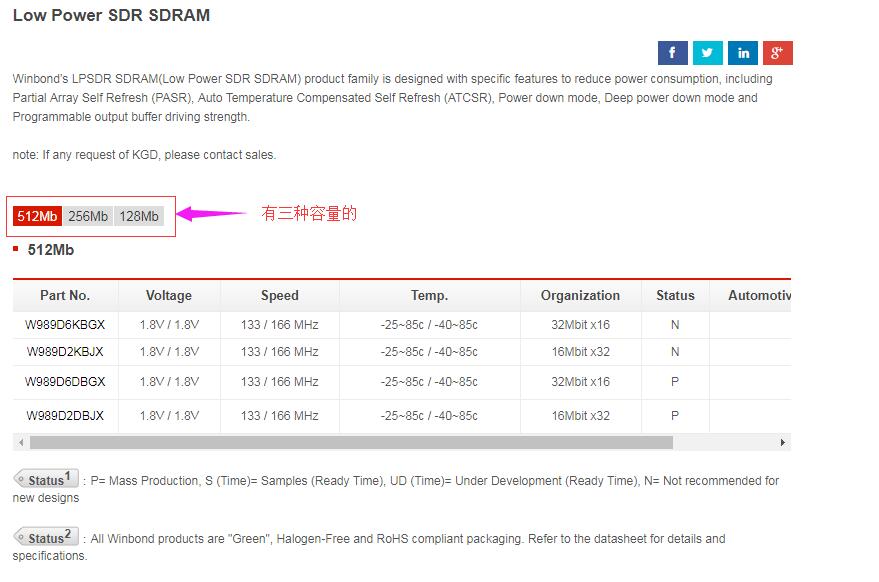Switch to the 256Mb tab
Image resolution: width=879 pixels, height=582 pixels.
(x=88, y=216)
